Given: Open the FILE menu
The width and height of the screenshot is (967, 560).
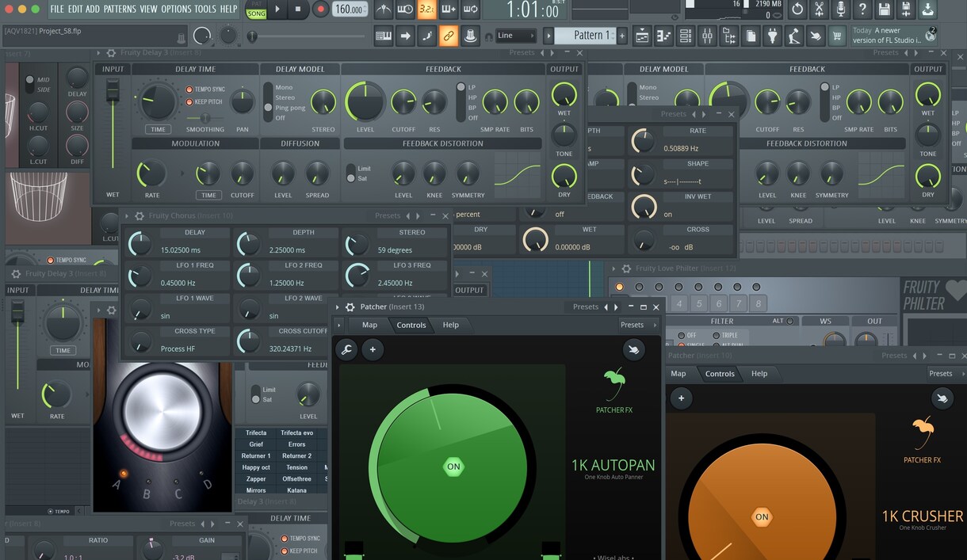Looking at the screenshot, I should pyautogui.click(x=57, y=10).
